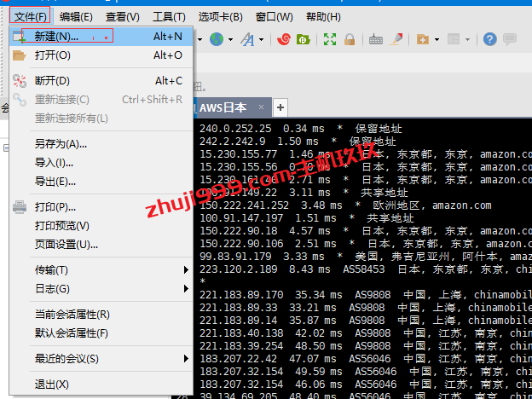Viewport: 532px width, 399px height.
Task: Open 页面设置(U)... entry
Action: pyautogui.click(x=101, y=245)
